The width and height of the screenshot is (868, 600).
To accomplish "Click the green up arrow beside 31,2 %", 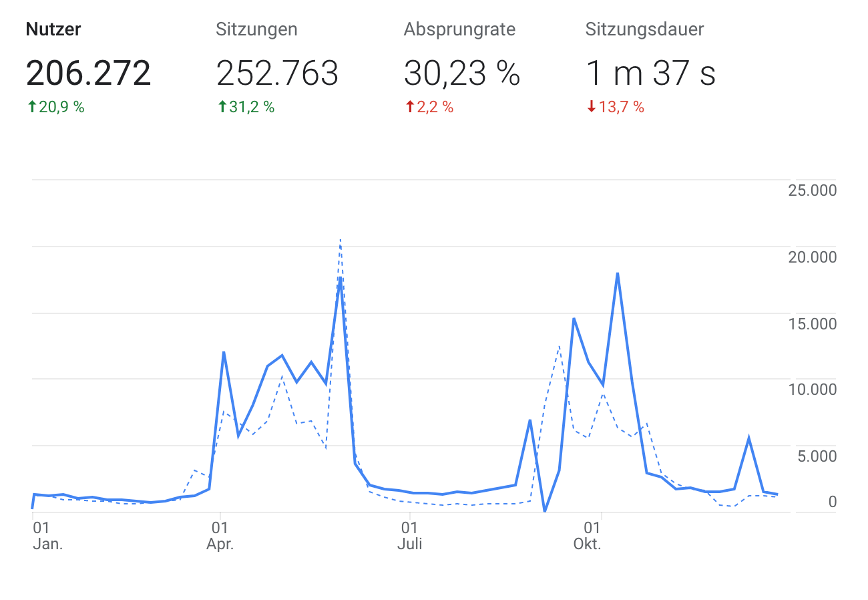I will (222, 107).
